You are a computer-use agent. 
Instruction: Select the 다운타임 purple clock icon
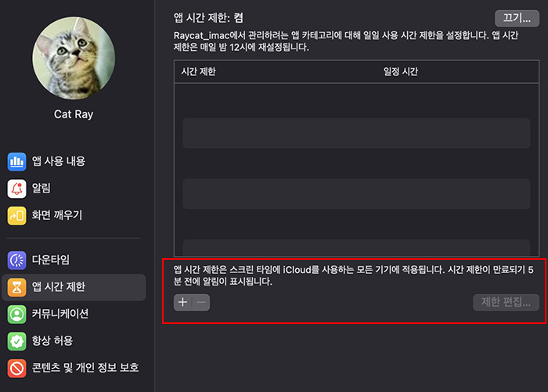pyautogui.click(x=16, y=261)
